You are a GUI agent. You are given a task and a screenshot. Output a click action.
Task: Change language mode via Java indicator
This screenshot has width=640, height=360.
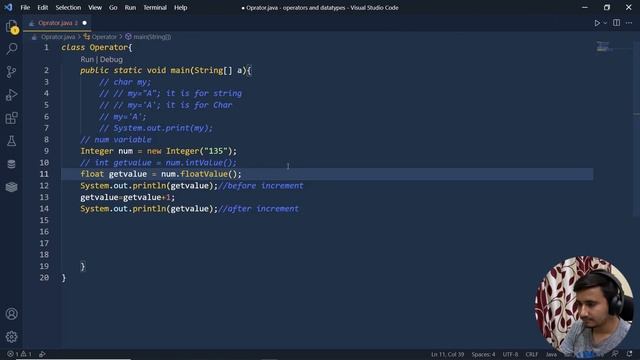coord(551,354)
